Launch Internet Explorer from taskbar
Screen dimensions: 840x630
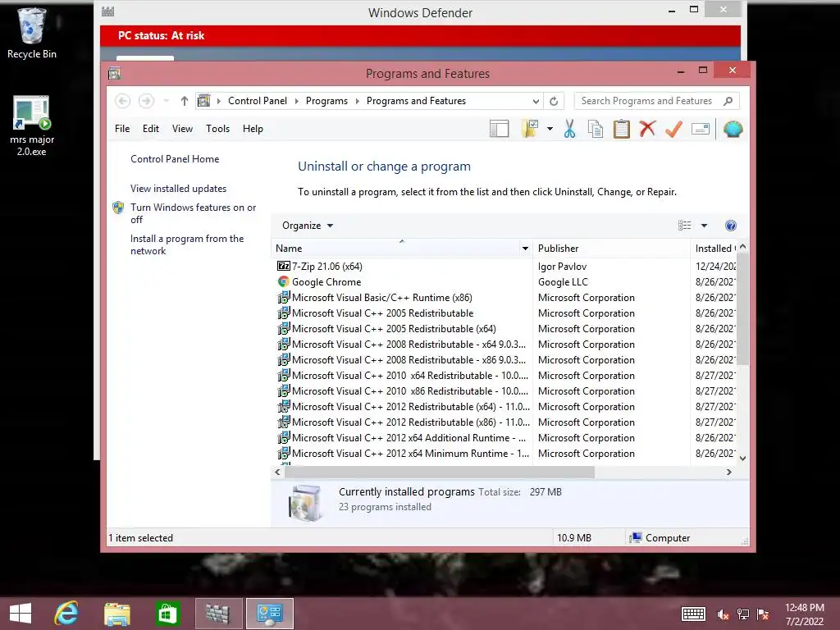pyautogui.click(x=66, y=614)
